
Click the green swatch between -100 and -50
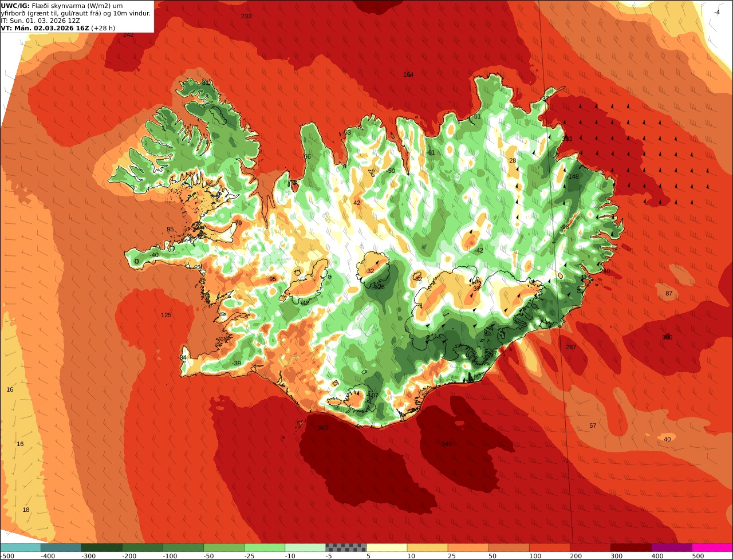183,547
